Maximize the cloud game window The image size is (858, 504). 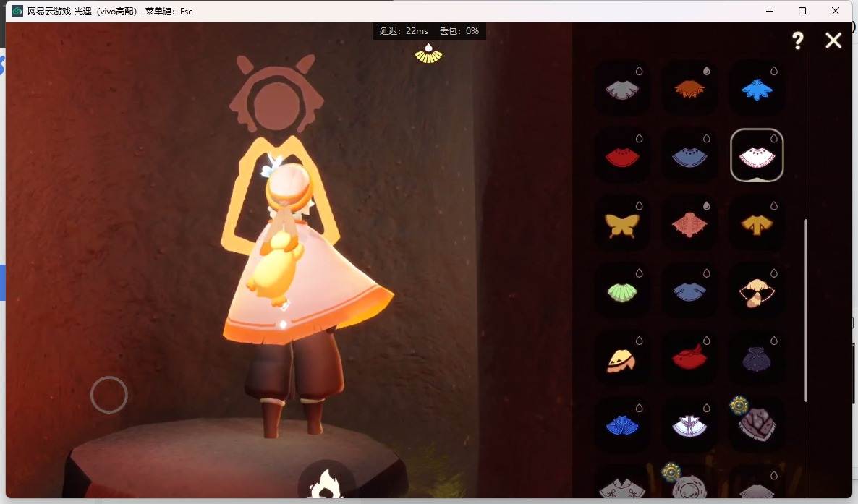[x=802, y=11]
